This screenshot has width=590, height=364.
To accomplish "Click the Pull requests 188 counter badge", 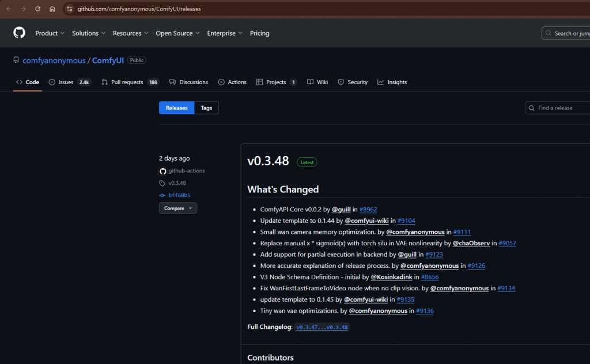I will (x=153, y=82).
